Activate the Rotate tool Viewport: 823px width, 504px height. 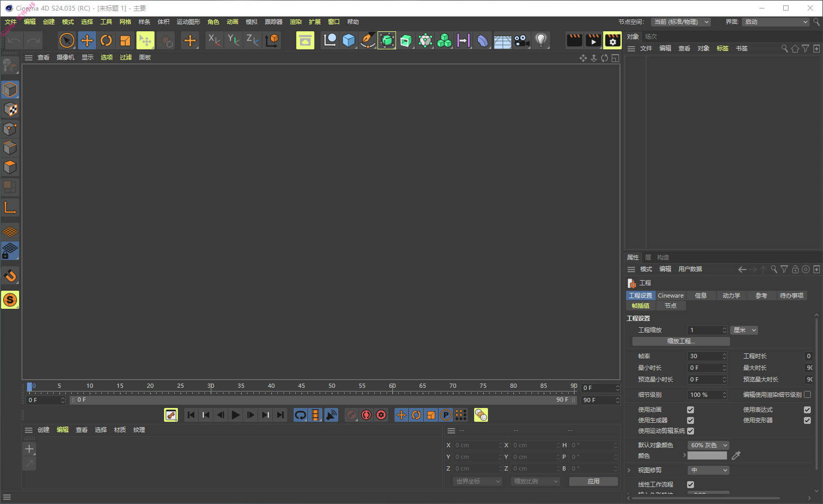pos(106,40)
